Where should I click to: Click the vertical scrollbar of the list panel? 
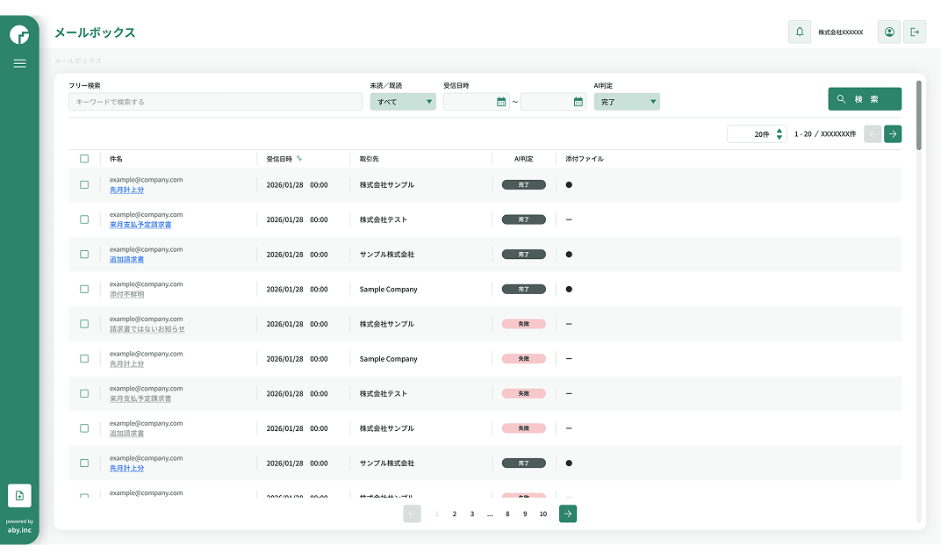coord(919,115)
